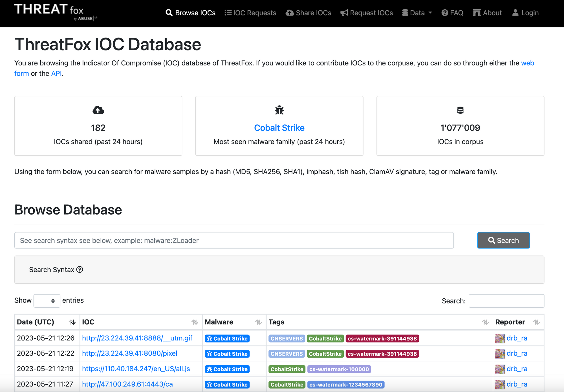Click the cs-watermark-1234567890 tag
Image resolution: width=564 pixels, height=392 pixels.
(x=346, y=384)
